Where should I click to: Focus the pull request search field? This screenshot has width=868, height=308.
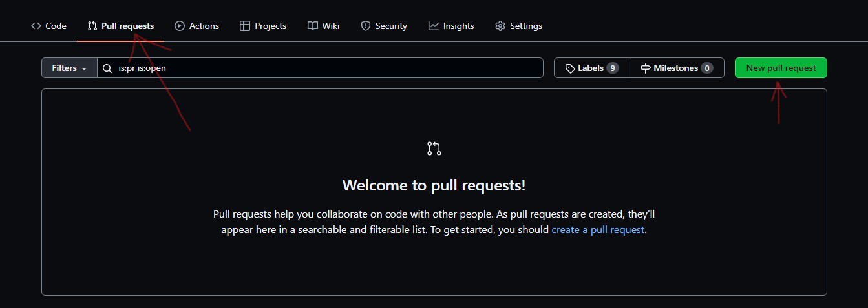320,68
